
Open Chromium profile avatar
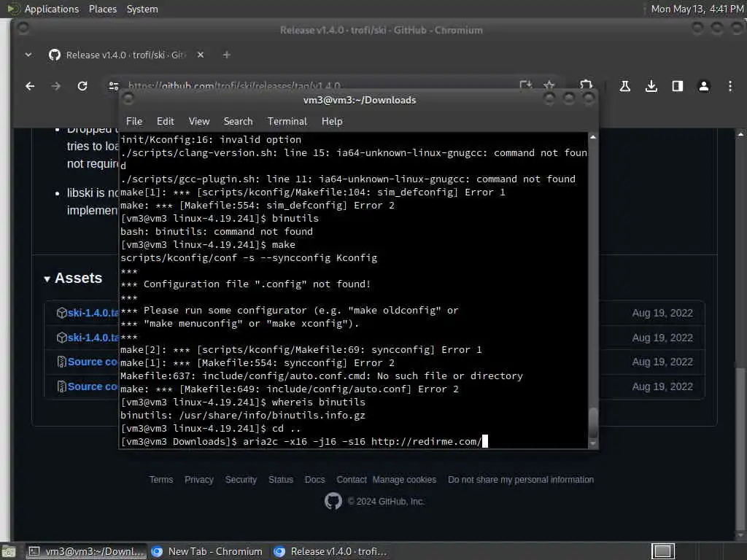[704, 86]
